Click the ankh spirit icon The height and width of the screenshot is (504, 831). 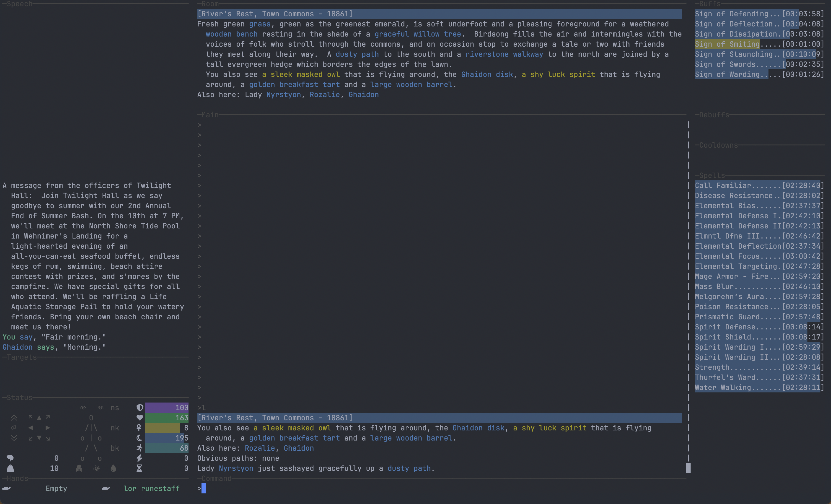[x=139, y=428]
